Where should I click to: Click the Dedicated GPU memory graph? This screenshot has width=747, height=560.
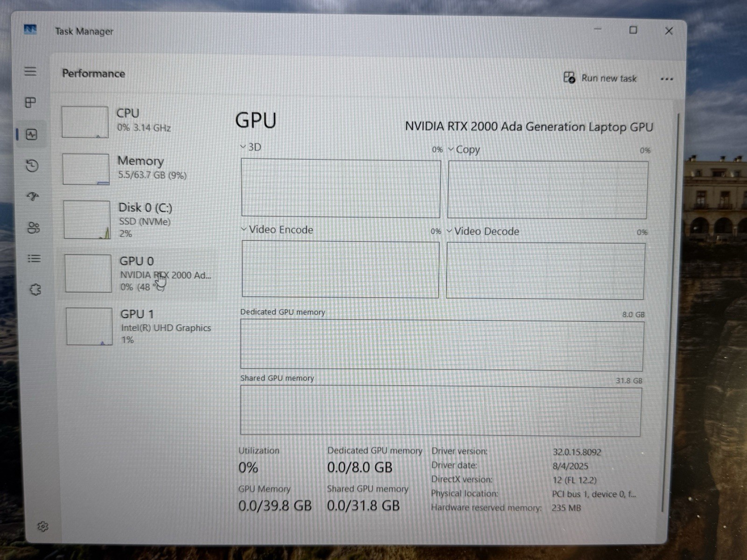point(442,345)
